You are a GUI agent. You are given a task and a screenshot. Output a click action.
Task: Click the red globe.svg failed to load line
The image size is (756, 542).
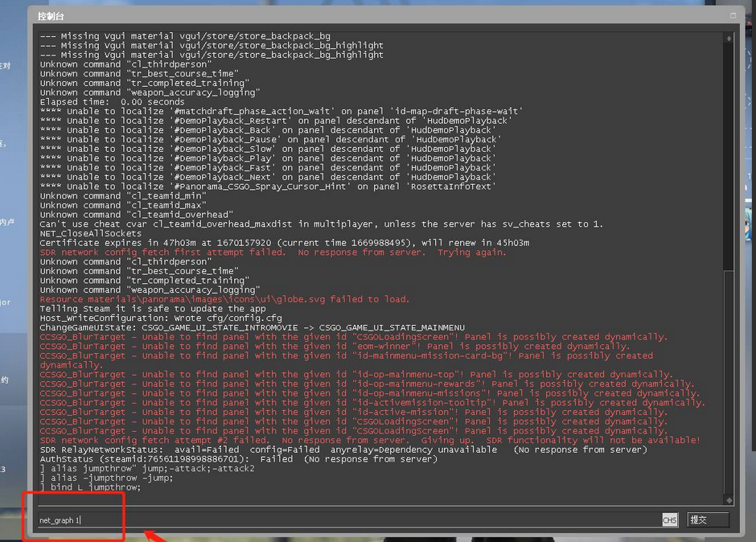224,299
